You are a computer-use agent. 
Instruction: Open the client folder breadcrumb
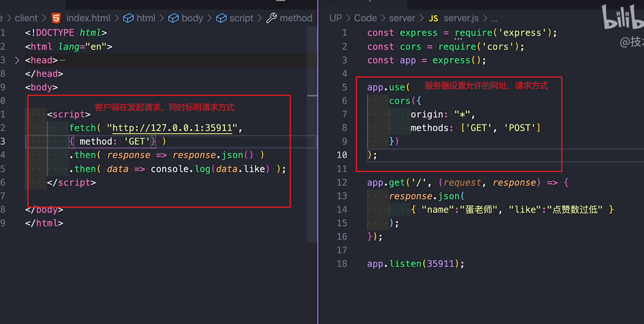tap(26, 18)
